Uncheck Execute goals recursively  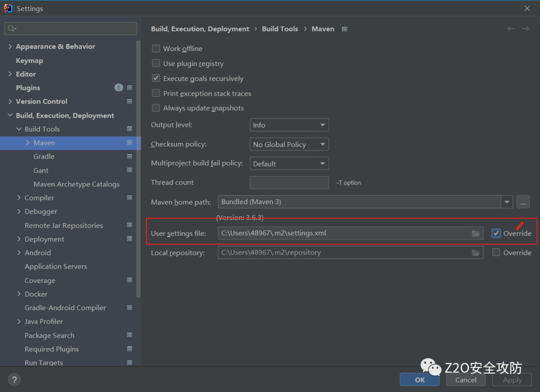tap(156, 78)
